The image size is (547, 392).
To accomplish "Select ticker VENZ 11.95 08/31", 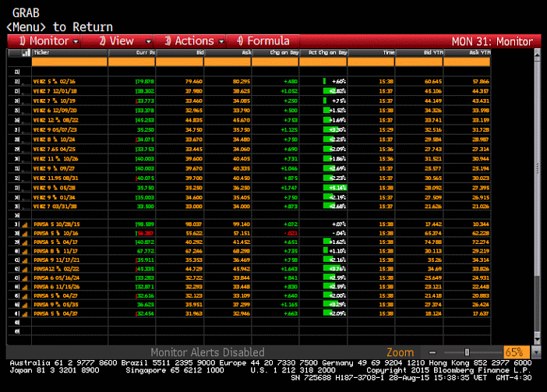I will tap(56, 178).
